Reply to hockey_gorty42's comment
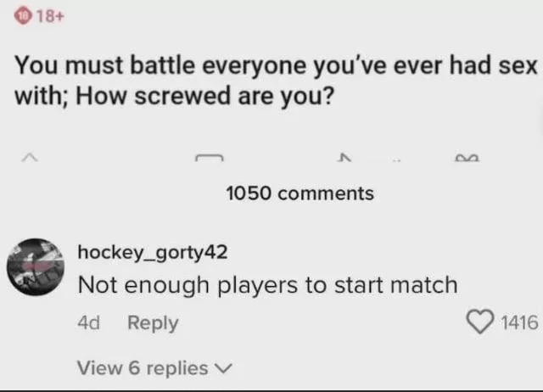 (x=153, y=323)
